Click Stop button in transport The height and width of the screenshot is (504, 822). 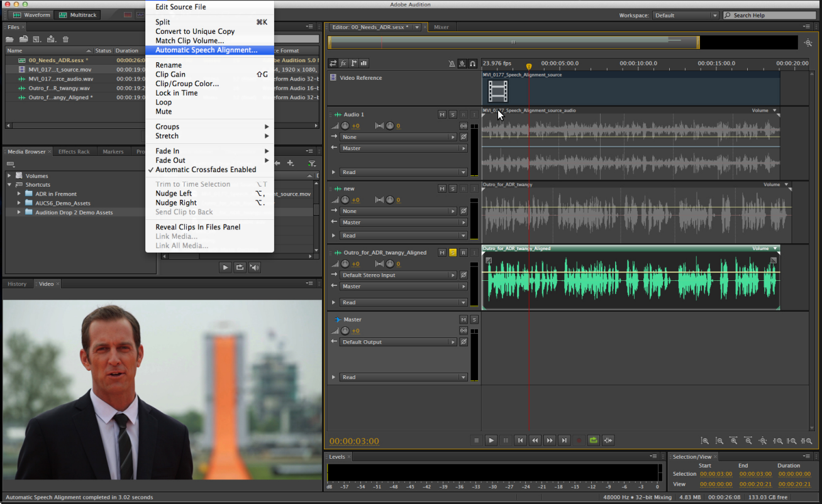click(x=477, y=441)
